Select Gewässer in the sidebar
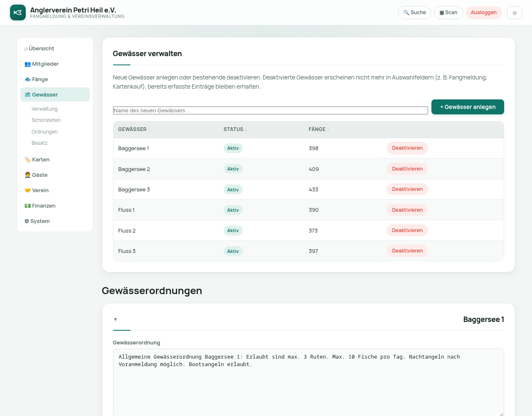Screen dimensions: 532x416 55,94
